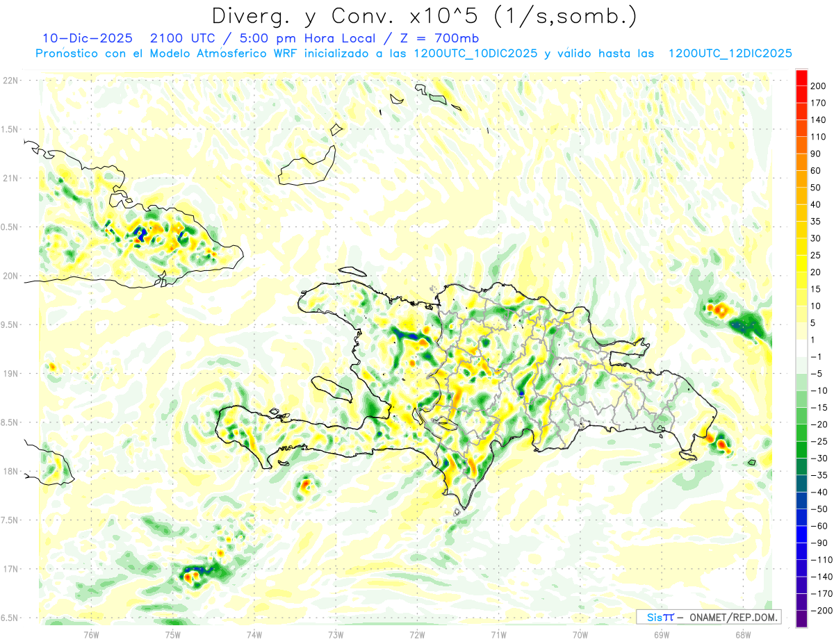Click the '-5' value on the color scale

pyautogui.click(x=816, y=374)
